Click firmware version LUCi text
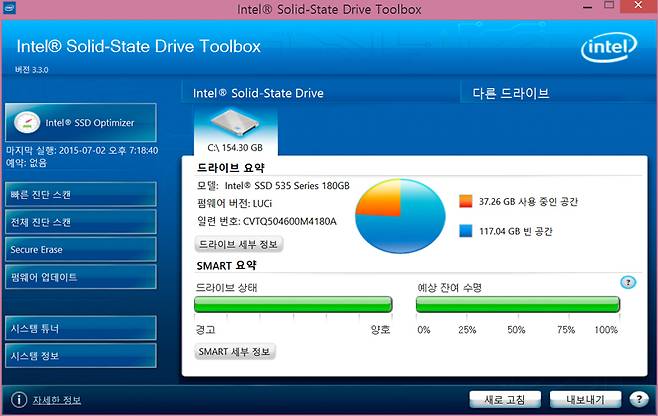The width and height of the screenshot is (658, 416). [262, 204]
